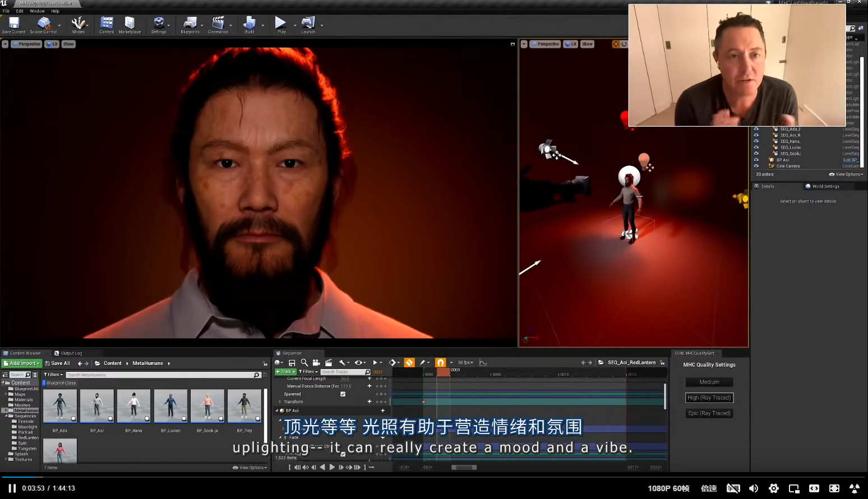868x499 pixels.
Task: Toggle subtitles button in the video player
Action: coord(733,488)
